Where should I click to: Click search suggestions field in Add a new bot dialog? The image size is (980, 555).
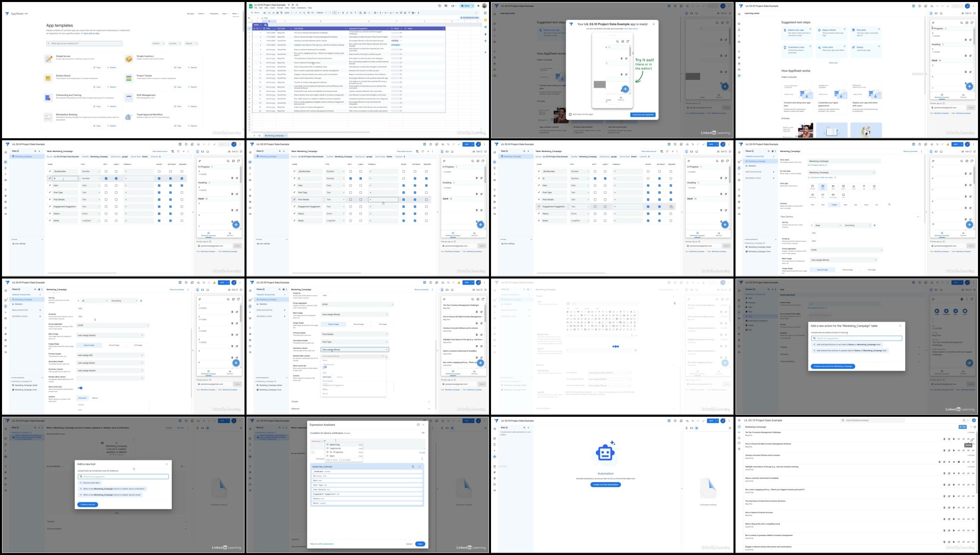coord(123,477)
